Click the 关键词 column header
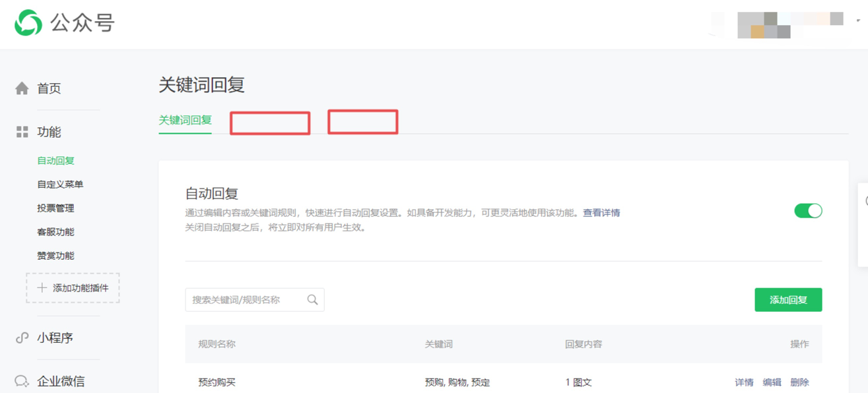The image size is (868, 393). click(439, 344)
